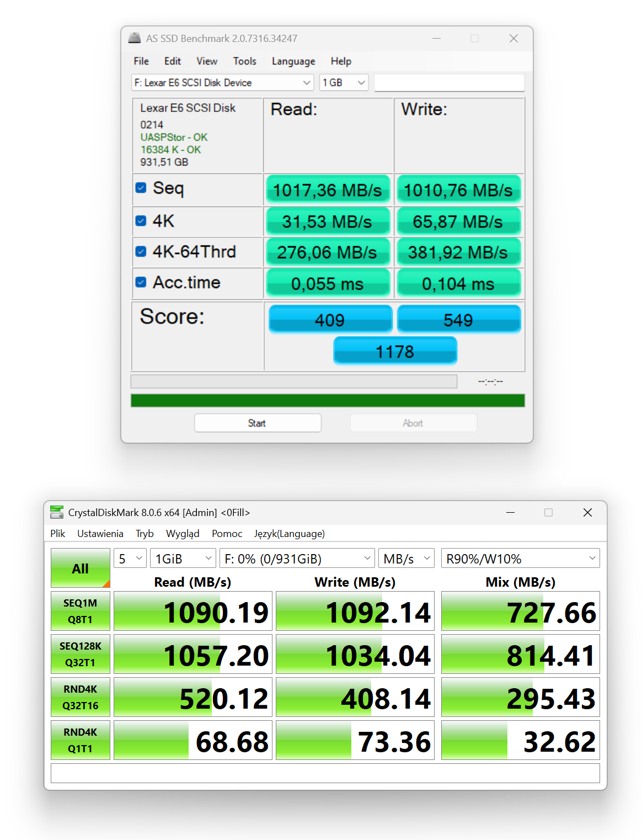Open the Lexar E6 drive selection dropdown
The width and height of the screenshot is (642, 840).
point(223,83)
